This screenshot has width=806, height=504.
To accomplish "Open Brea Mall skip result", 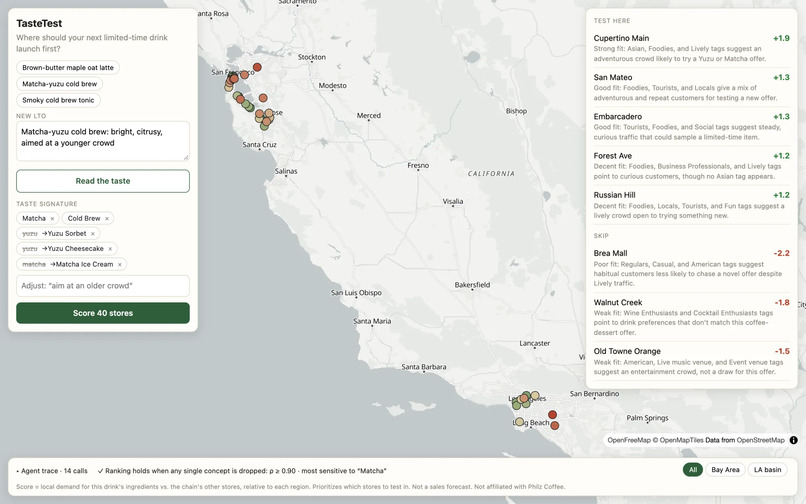I will 691,268.
